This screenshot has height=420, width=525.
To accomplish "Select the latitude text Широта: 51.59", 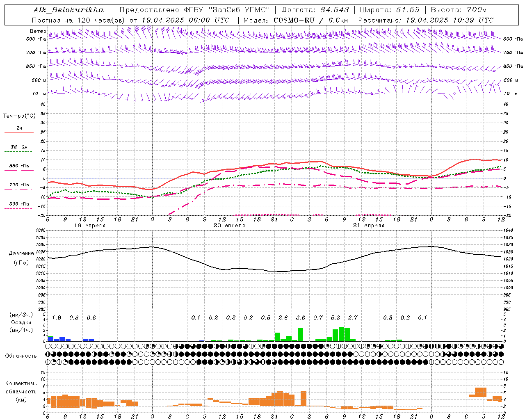I will pos(390,10).
